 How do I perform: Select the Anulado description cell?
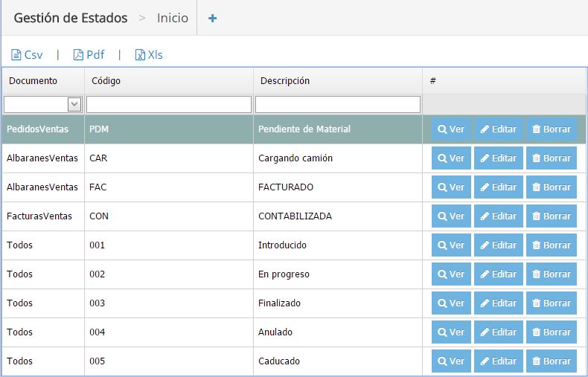click(338, 332)
